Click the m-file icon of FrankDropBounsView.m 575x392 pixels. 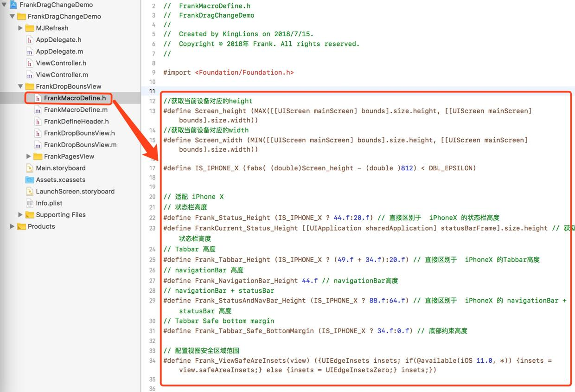point(38,145)
